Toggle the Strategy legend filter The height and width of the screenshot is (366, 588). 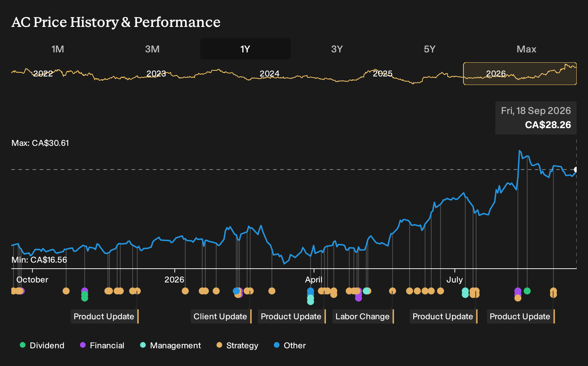tap(237, 345)
